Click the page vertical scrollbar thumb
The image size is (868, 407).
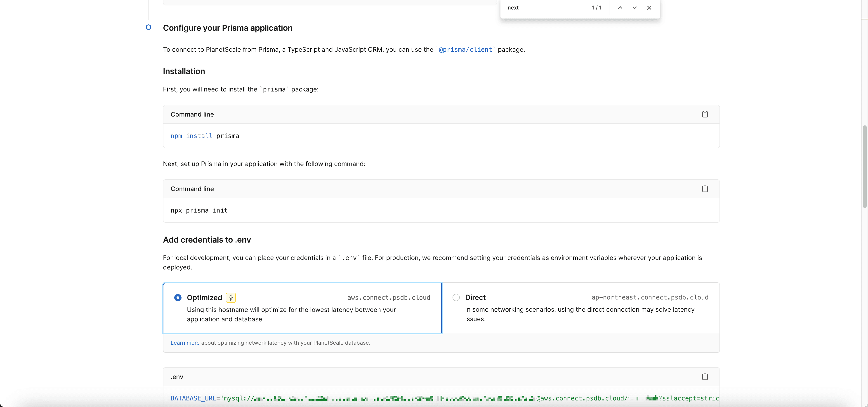click(x=865, y=167)
